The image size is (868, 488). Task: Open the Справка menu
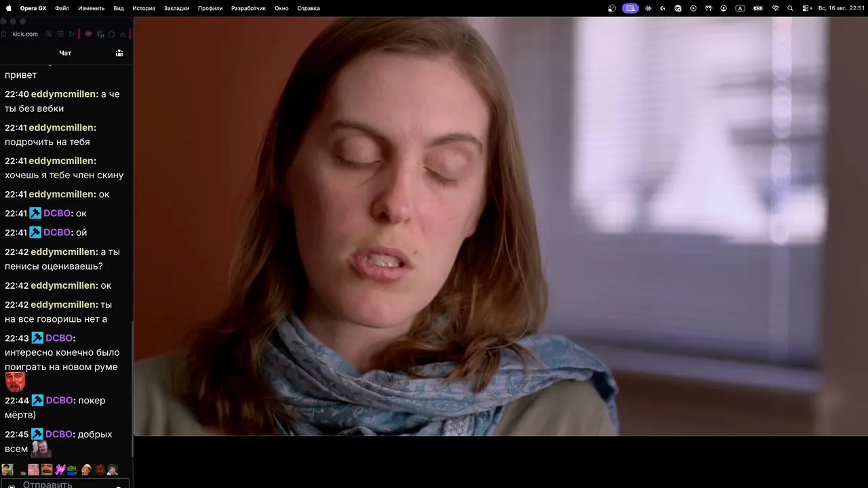coord(309,8)
